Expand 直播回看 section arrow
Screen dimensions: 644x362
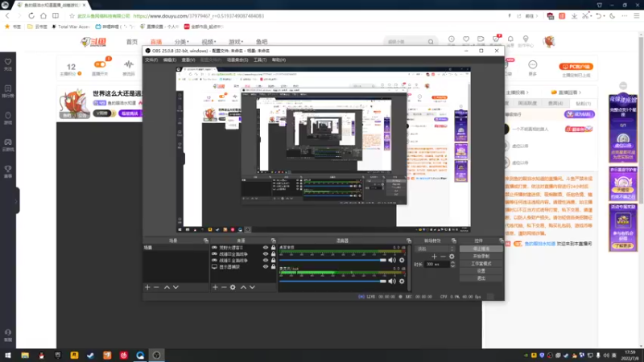580,93
